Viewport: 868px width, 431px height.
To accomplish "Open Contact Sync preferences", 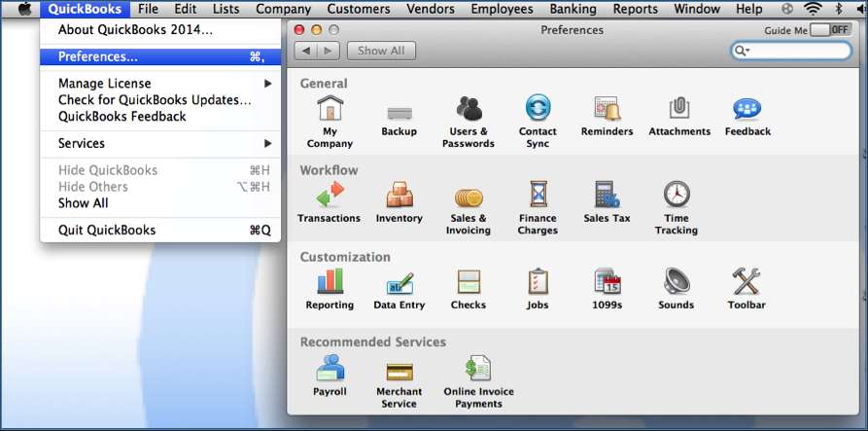I will pyautogui.click(x=538, y=121).
